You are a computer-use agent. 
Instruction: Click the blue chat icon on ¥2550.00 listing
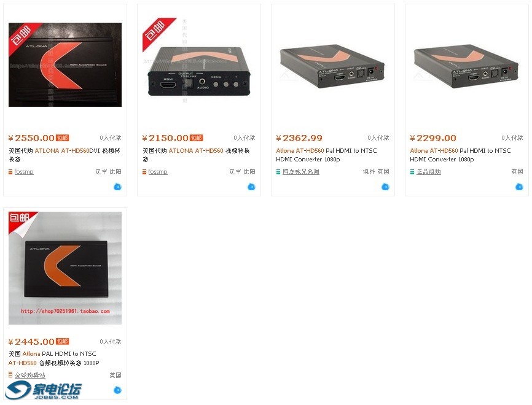click(x=117, y=187)
